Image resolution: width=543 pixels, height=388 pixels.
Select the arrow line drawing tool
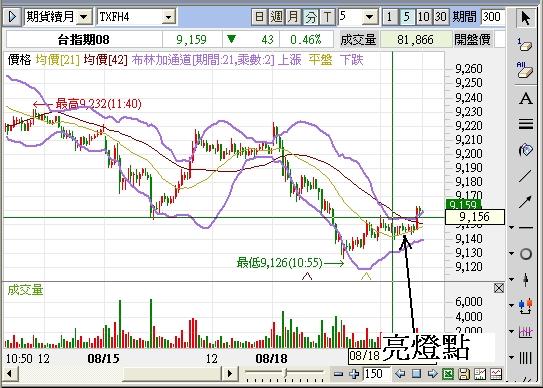point(525,202)
